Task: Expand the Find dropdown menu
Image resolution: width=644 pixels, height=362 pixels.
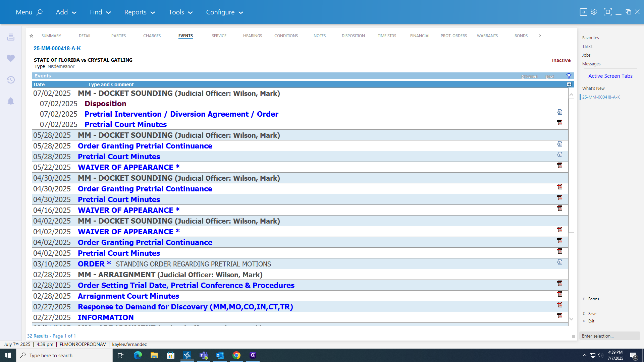Action: coord(100,12)
